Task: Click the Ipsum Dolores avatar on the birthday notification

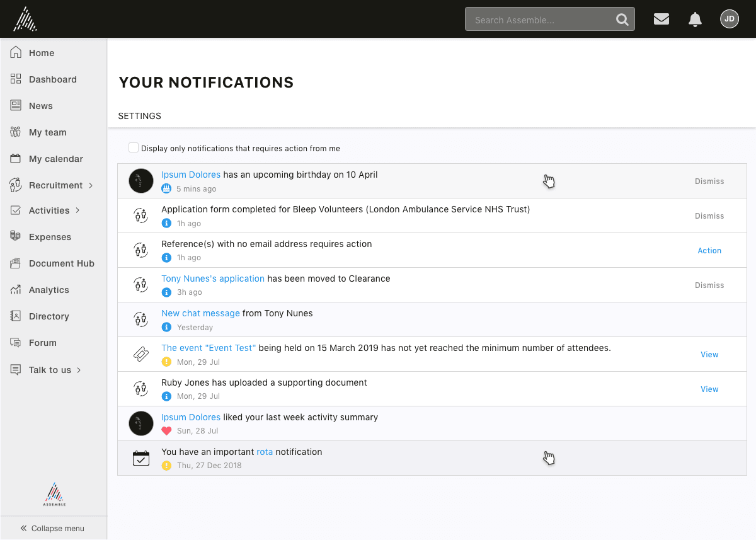Action: [x=141, y=181]
